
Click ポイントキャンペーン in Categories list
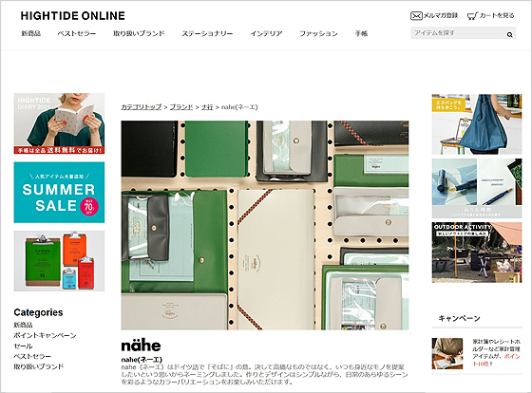45,335
